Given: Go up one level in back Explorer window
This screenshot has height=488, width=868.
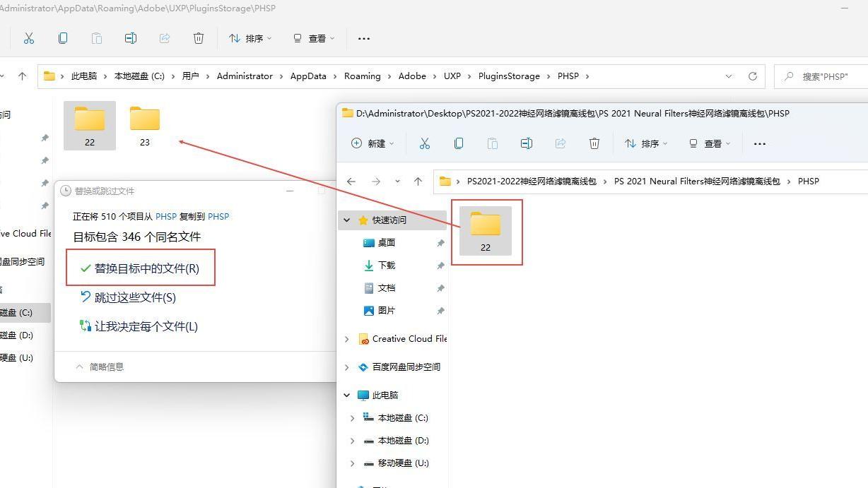Looking at the screenshot, I should 22,76.
